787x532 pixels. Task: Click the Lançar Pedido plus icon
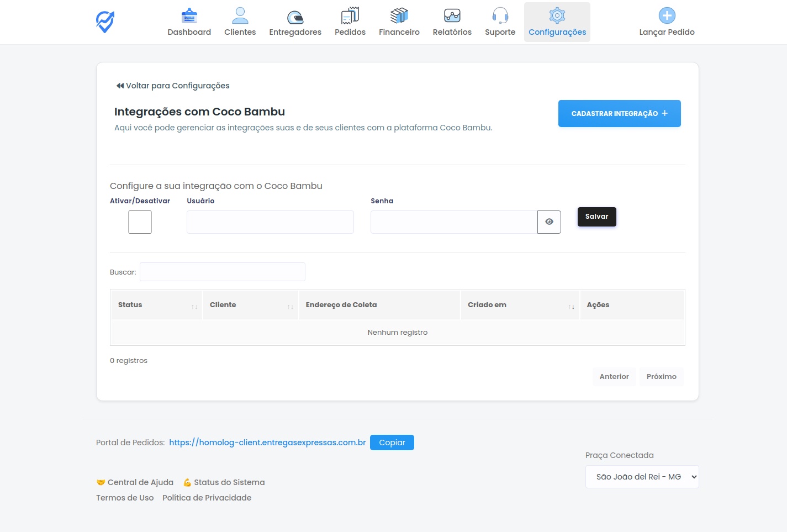click(x=667, y=16)
